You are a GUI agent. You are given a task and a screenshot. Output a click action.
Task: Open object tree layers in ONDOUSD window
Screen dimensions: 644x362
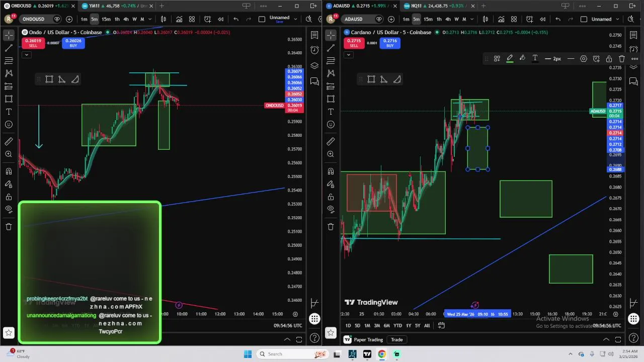click(x=314, y=65)
